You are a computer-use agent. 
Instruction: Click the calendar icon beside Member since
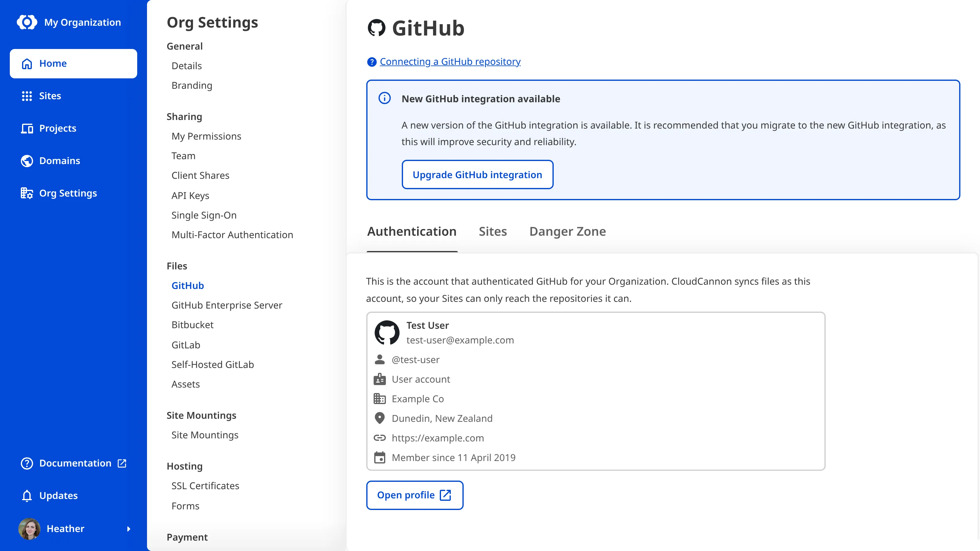click(379, 457)
